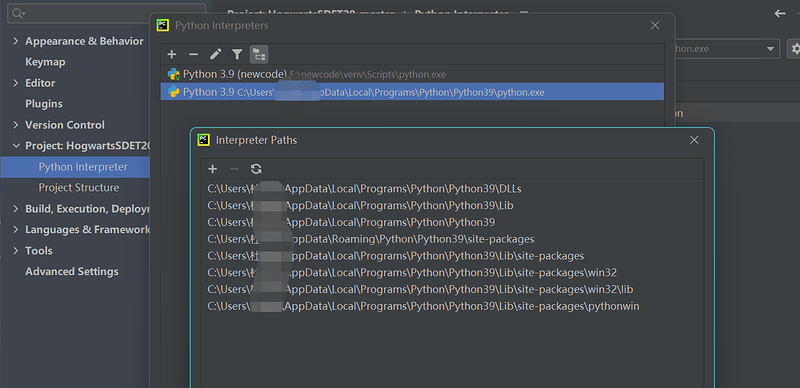Select the Plugins settings entry
Viewport: 800px width, 388px height.
[44, 104]
